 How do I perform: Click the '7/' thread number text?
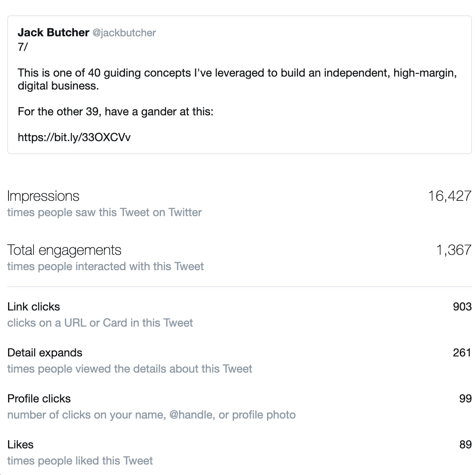pyautogui.click(x=23, y=47)
